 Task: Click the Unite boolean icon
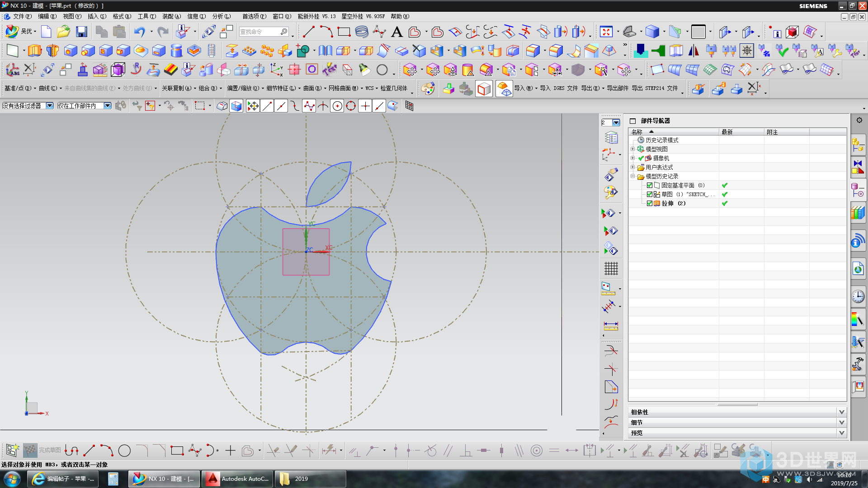(x=302, y=51)
